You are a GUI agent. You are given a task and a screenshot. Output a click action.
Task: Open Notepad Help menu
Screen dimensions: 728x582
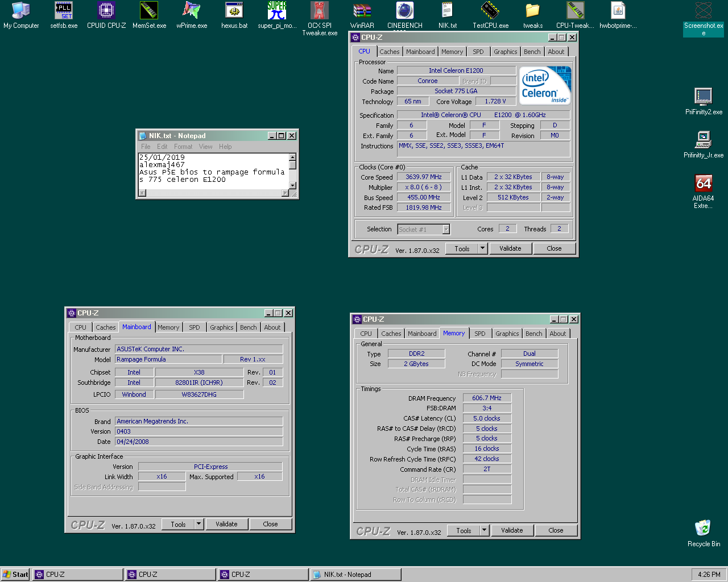click(x=225, y=147)
